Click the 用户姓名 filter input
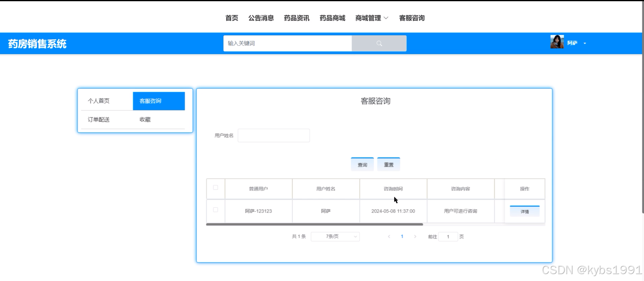 click(x=274, y=135)
